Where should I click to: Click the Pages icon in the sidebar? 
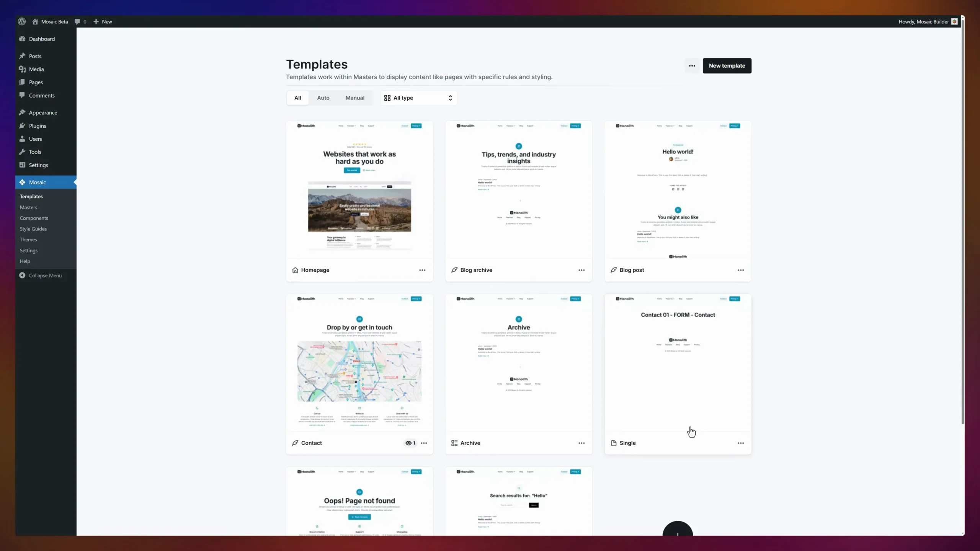pos(22,82)
